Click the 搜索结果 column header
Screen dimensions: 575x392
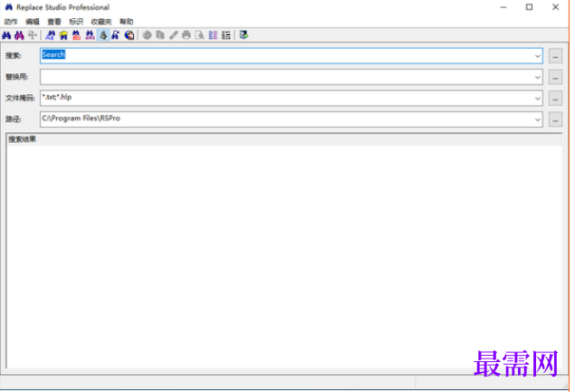(284, 139)
